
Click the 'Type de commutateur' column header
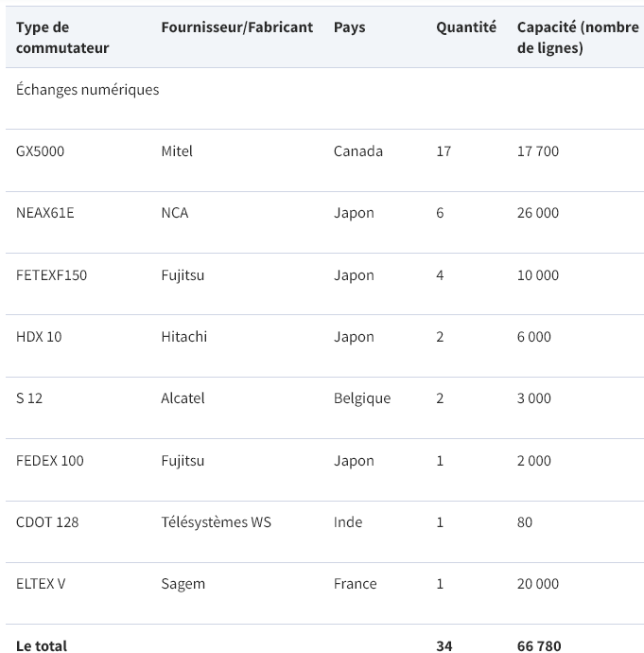62,38
